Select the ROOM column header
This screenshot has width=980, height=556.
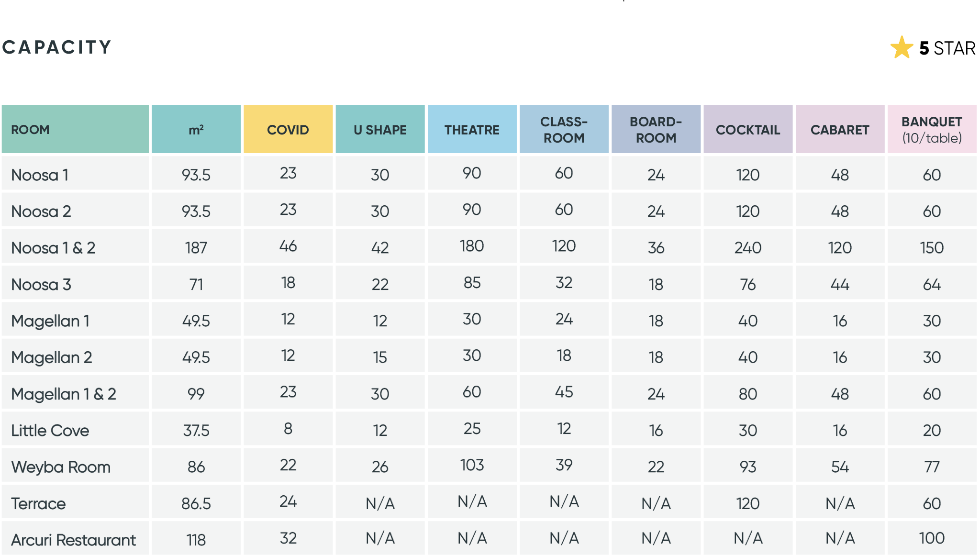tap(76, 129)
